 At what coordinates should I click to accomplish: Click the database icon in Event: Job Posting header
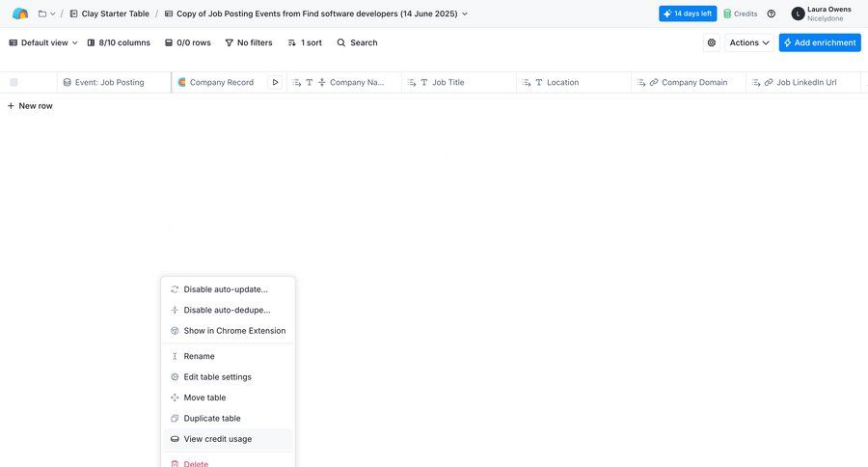click(67, 82)
